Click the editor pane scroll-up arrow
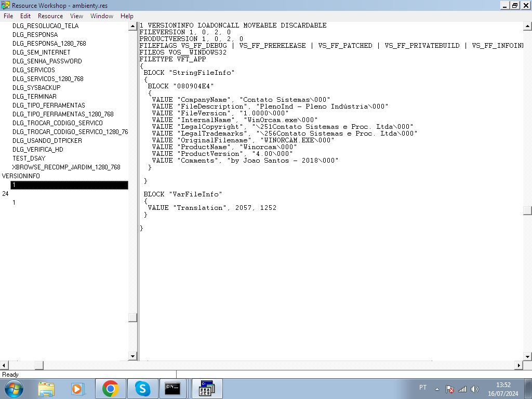 528,26
